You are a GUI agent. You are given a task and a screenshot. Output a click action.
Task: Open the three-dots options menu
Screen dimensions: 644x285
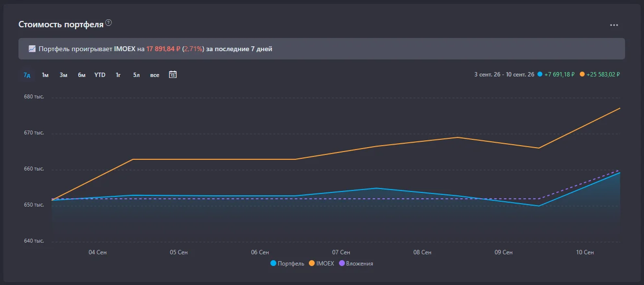(614, 25)
